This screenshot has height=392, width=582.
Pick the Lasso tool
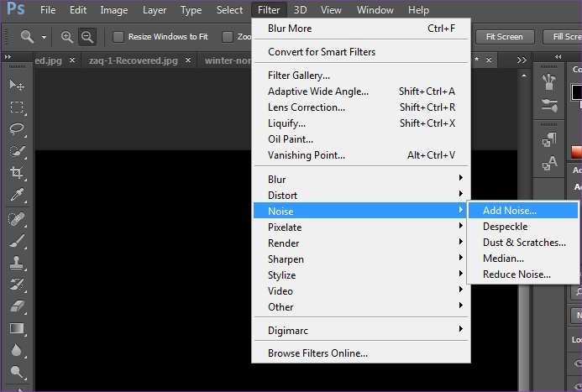tap(17, 129)
